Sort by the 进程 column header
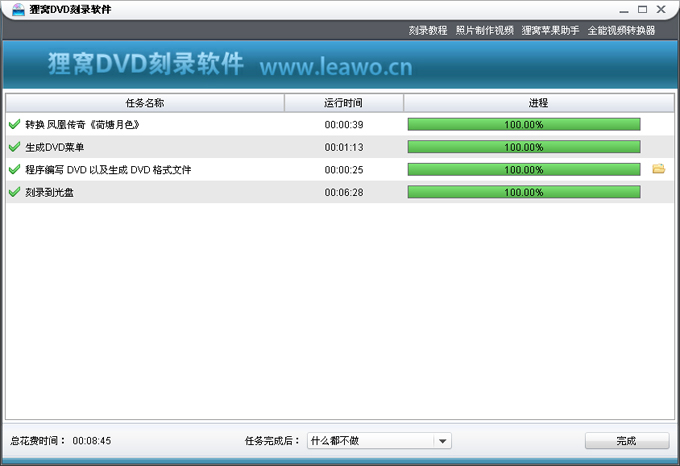The height and width of the screenshot is (466, 680). (539, 103)
